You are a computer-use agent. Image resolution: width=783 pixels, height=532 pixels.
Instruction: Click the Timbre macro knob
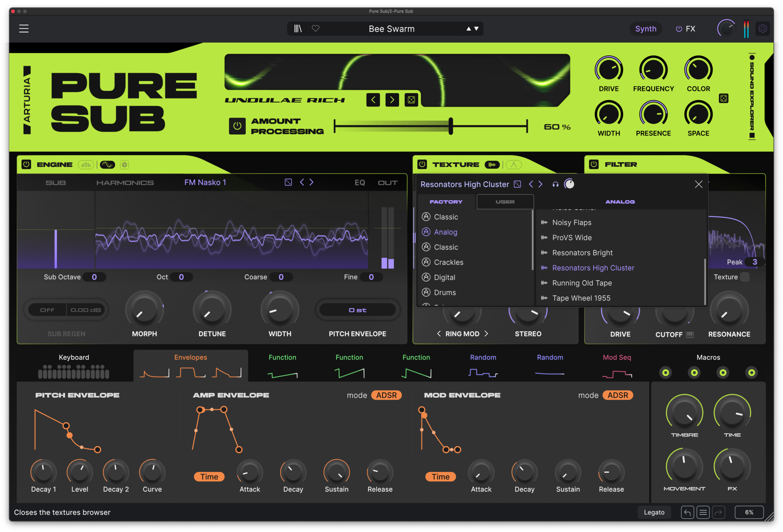(684, 413)
